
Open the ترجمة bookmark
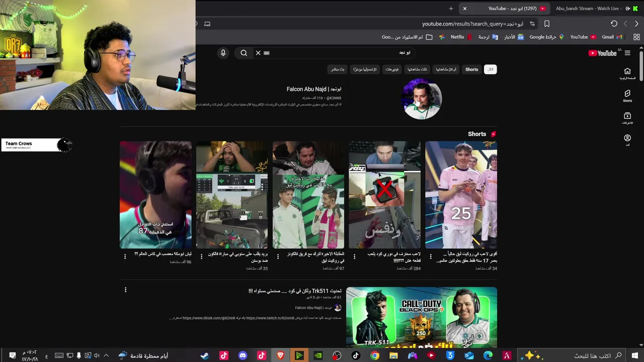point(488,37)
